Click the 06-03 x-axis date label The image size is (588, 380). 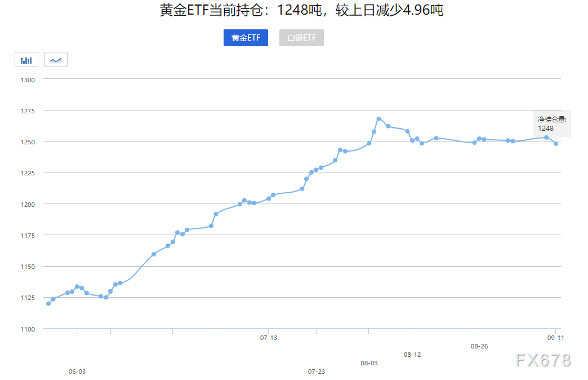(x=77, y=372)
